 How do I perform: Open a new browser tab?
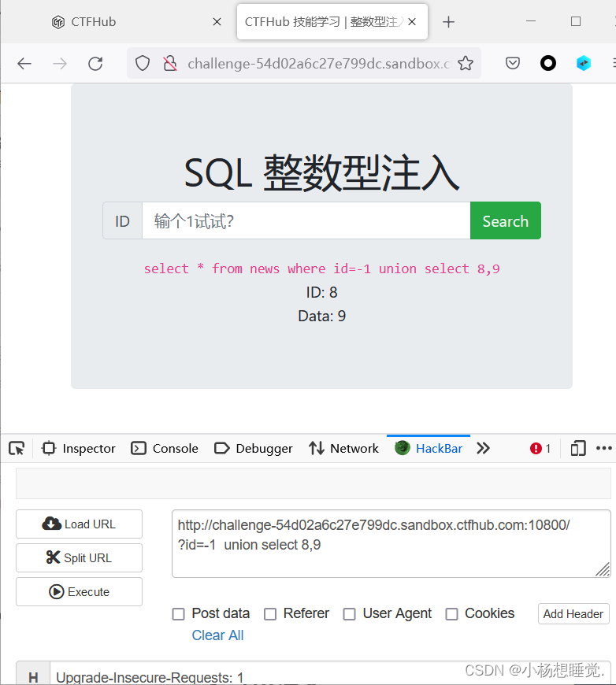pos(448,22)
